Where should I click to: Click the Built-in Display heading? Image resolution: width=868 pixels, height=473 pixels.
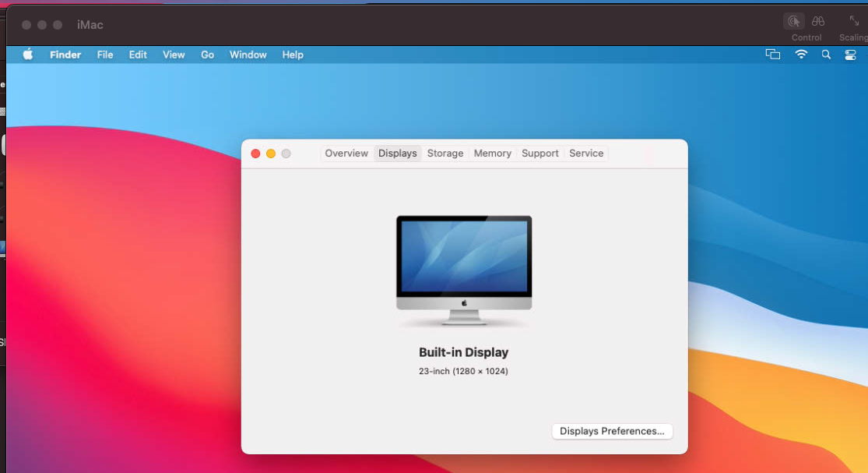463,352
